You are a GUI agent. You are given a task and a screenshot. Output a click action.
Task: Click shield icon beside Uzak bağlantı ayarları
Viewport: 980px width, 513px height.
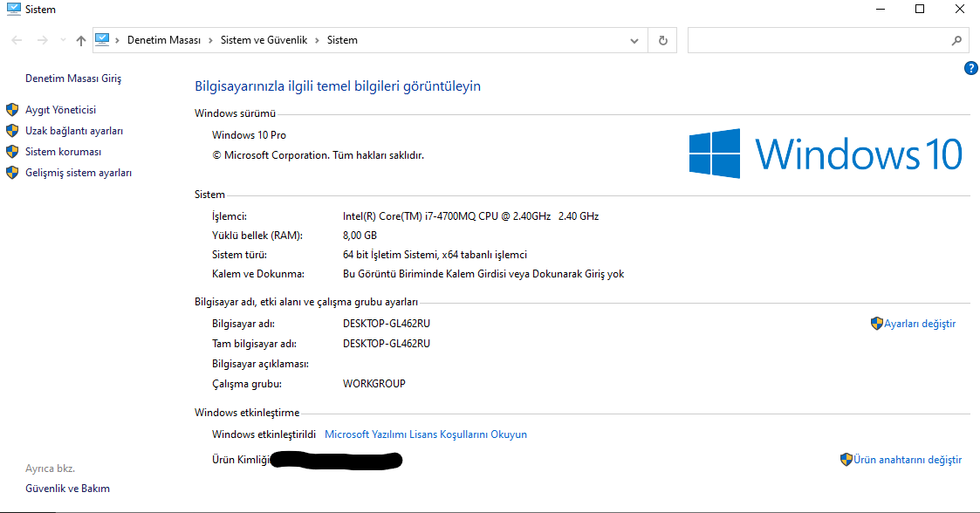12,131
